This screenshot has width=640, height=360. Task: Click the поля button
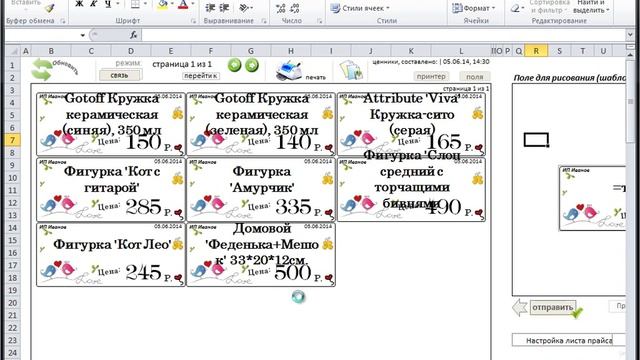coord(475,76)
